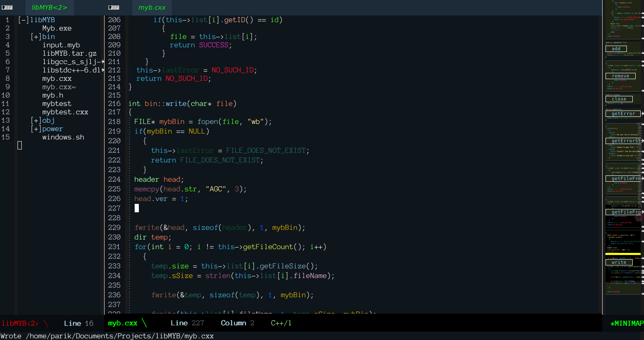Open windows.sh in the file tree
644x340 pixels.
click(63, 137)
